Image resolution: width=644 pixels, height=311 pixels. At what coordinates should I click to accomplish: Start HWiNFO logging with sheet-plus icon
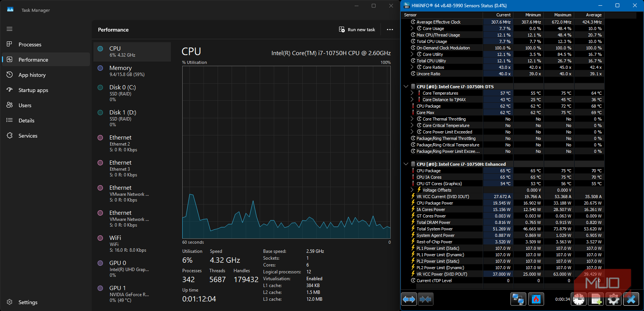pos(597,299)
